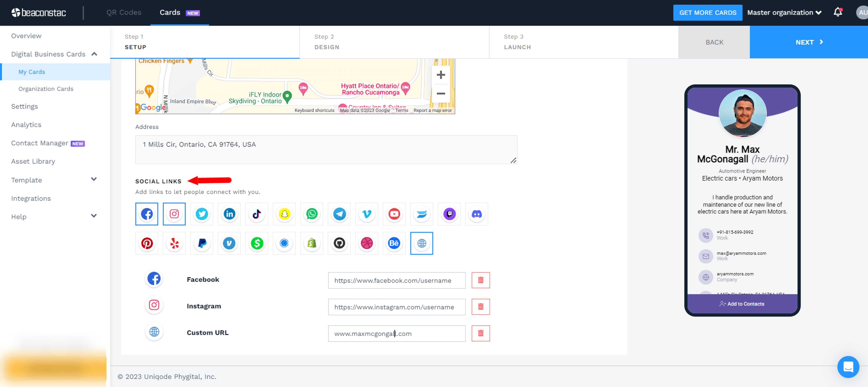Select the Discord icon tile

(x=477, y=214)
